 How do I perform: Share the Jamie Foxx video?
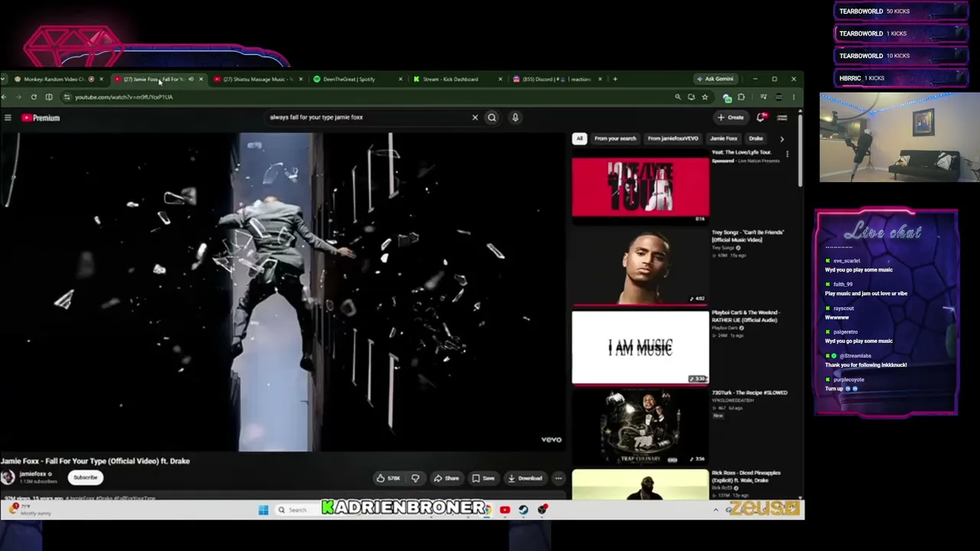446,478
